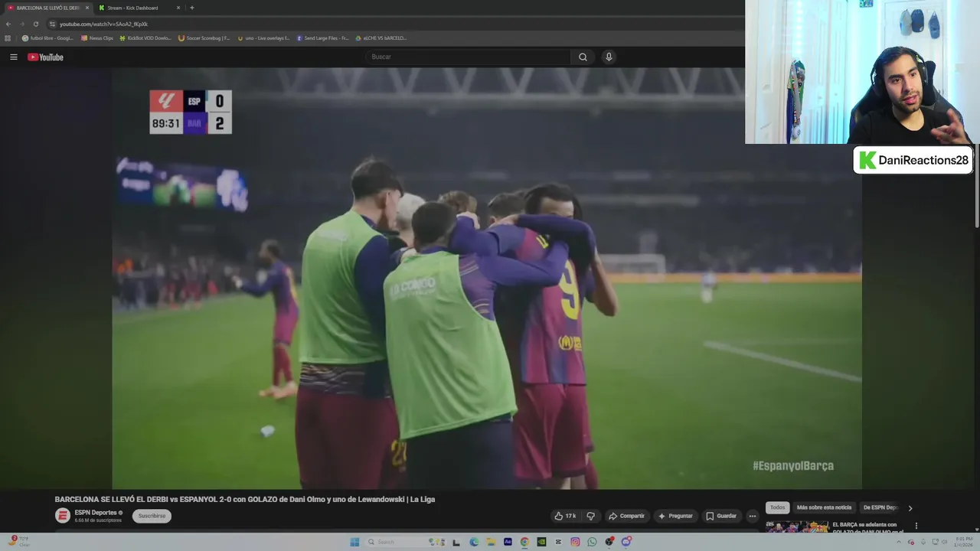Screen dimensions: 980x551
Task: Open WhatsApp from the taskbar
Action: [592, 542]
